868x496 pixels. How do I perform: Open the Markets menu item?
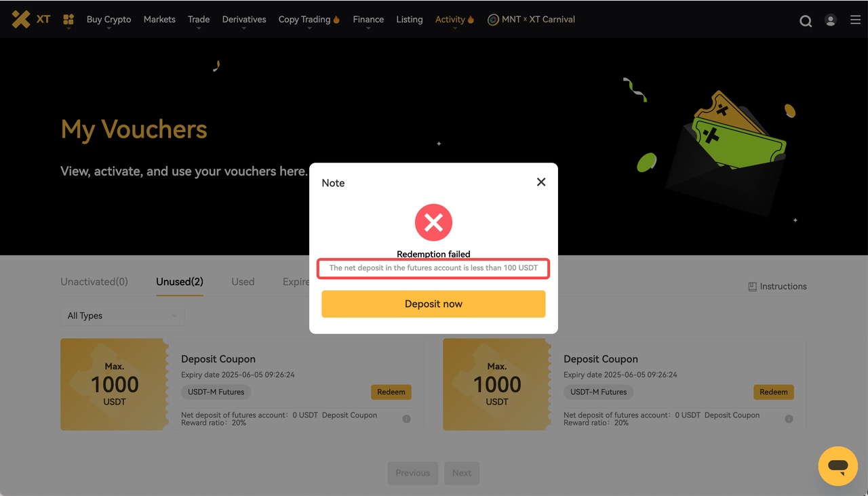click(x=159, y=20)
